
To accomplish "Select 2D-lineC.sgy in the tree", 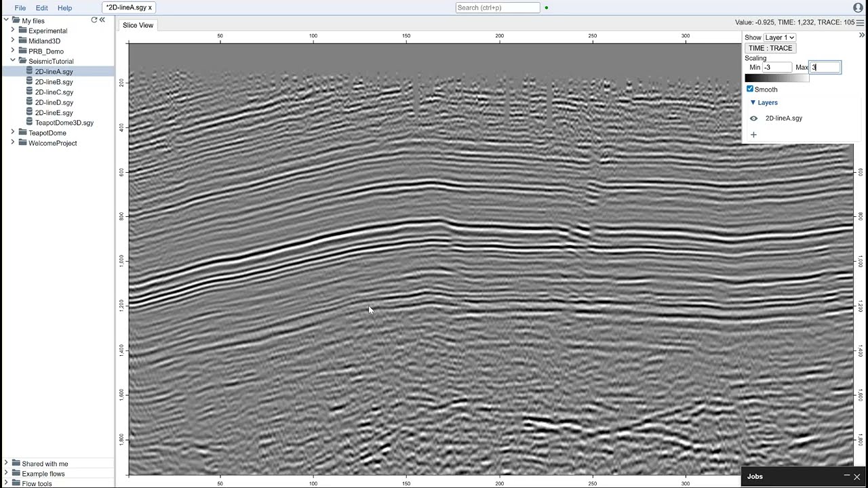I will pyautogui.click(x=54, y=92).
